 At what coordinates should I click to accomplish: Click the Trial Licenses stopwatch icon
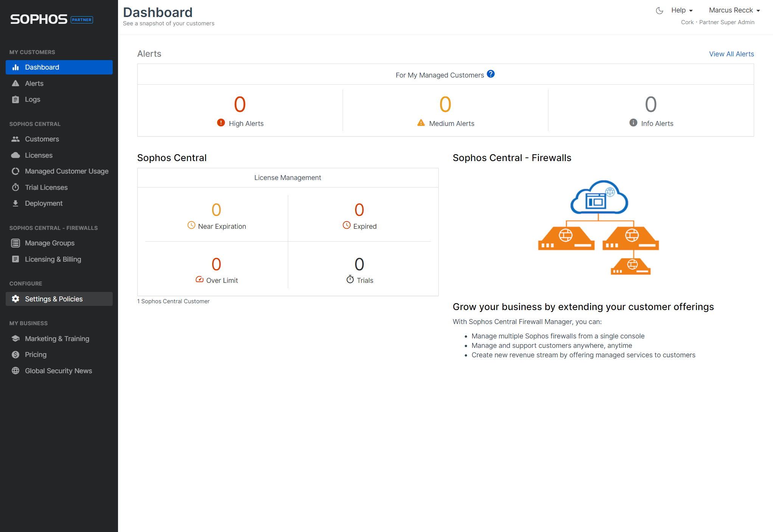[x=16, y=188]
